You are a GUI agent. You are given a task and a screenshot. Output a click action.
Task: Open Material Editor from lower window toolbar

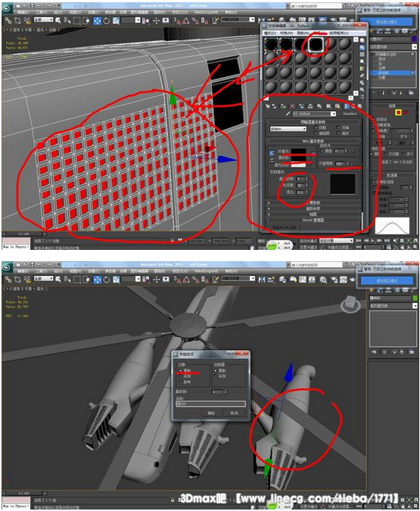[x=323, y=279]
